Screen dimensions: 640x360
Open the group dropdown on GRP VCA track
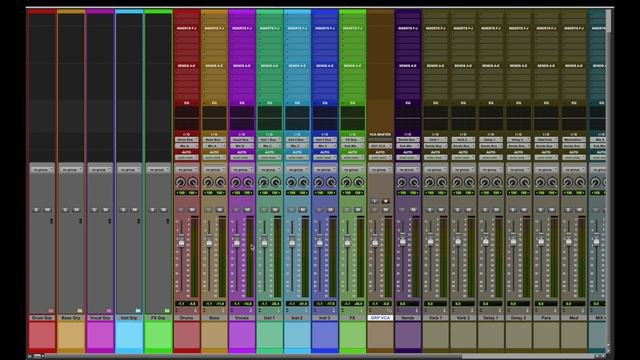click(380, 169)
